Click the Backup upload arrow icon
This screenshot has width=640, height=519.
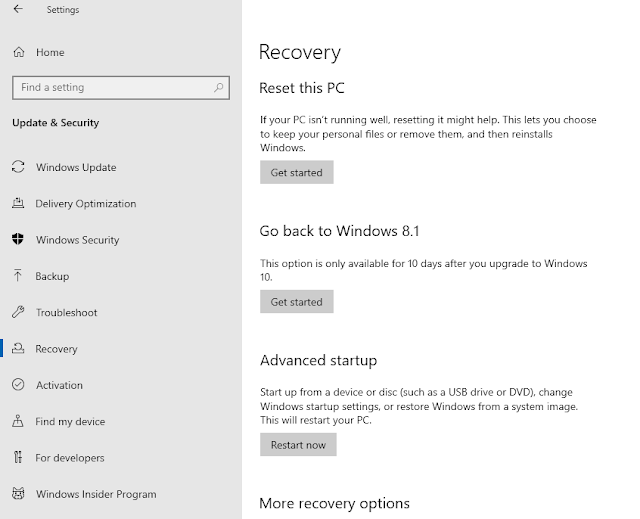coord(18,275)
